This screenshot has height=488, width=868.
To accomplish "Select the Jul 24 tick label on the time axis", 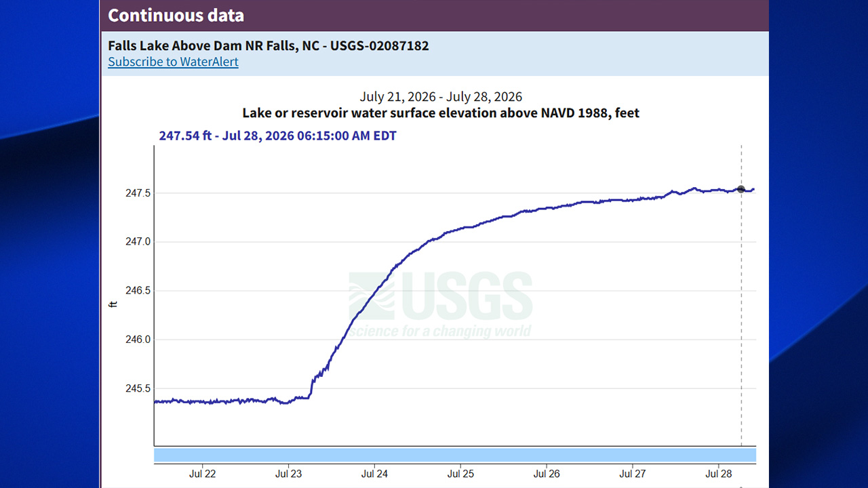I will [374, 474].
